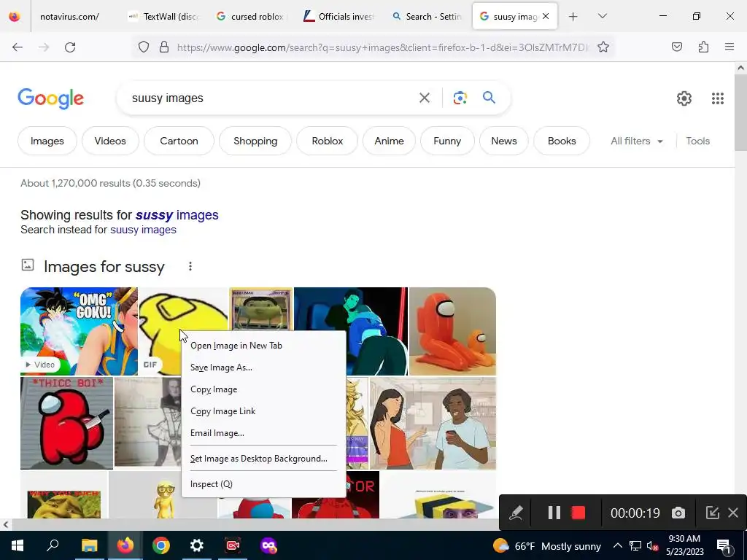Image resolution: width=747 pixels, height=560 pixels.
Task: Follow the sussy images corrected link
Action: click(x=177, y=215)
